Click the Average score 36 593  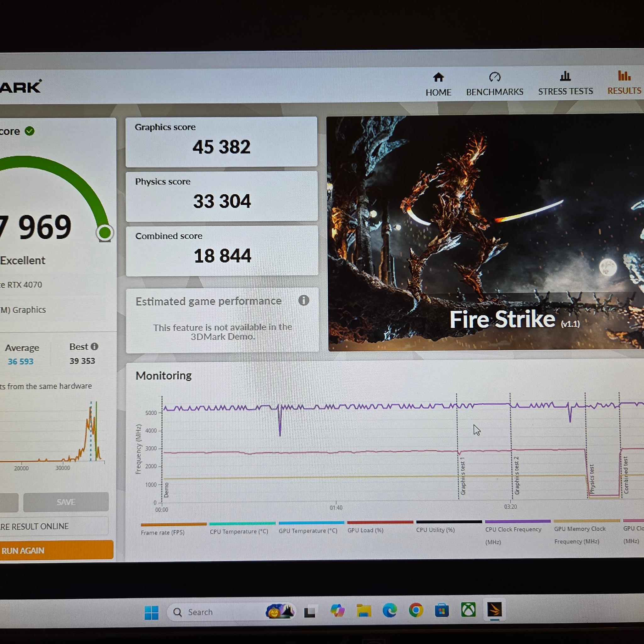20,361
